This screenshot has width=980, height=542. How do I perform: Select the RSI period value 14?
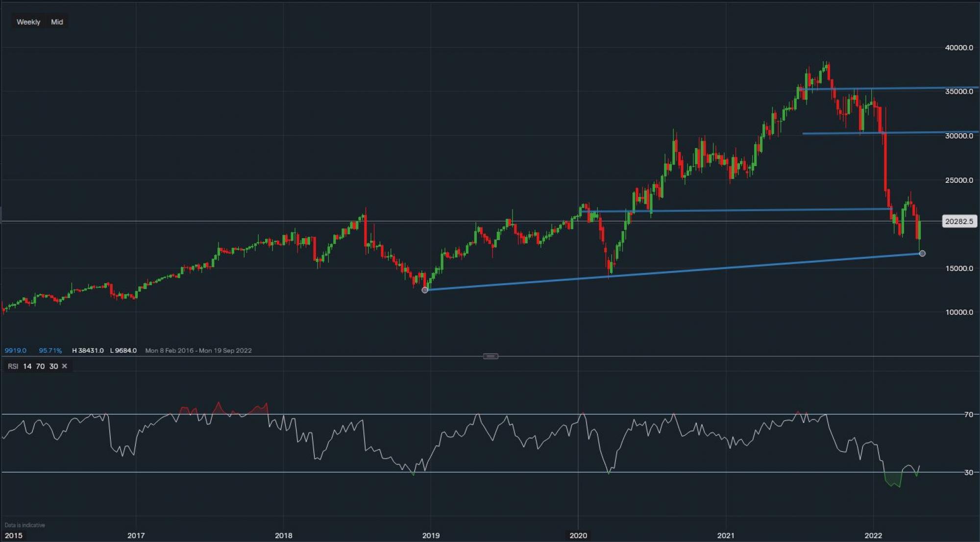[27, 366]
